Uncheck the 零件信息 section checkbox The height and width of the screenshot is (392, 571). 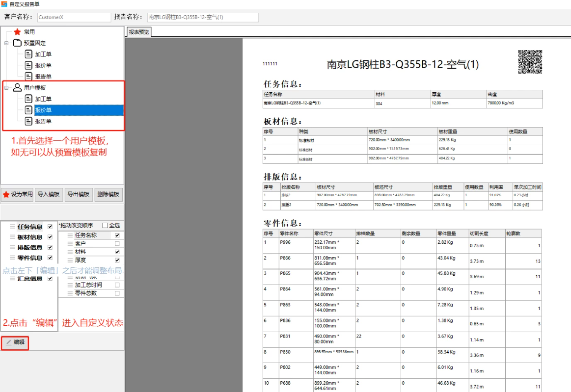50,258
